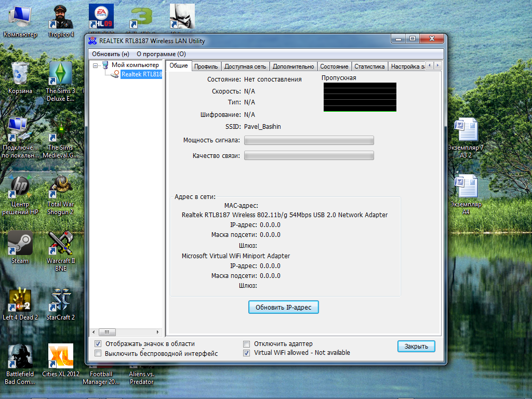Viewport: 532px width, 399px height.
Task: Toggle Virtual WiFi allowed checkbox
Action: [x=246, y=353]
